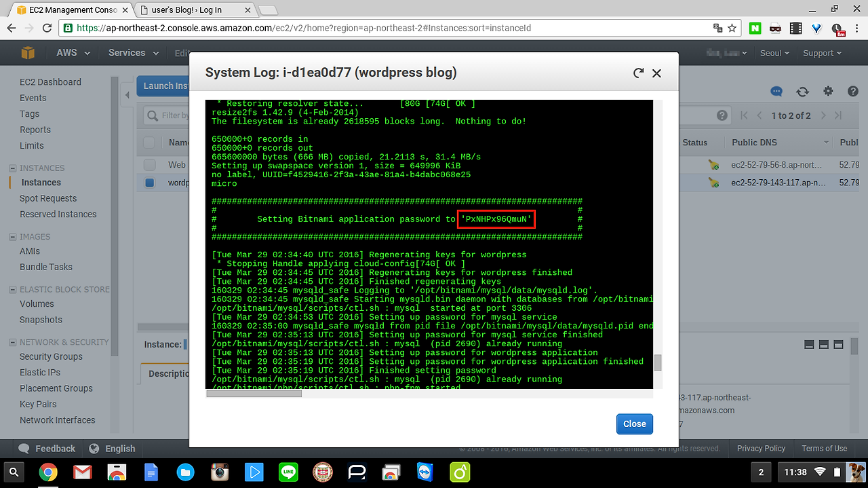Viewport: 868px width, 488px height.
Task: Reload the current page
Action: pos(47,29)
